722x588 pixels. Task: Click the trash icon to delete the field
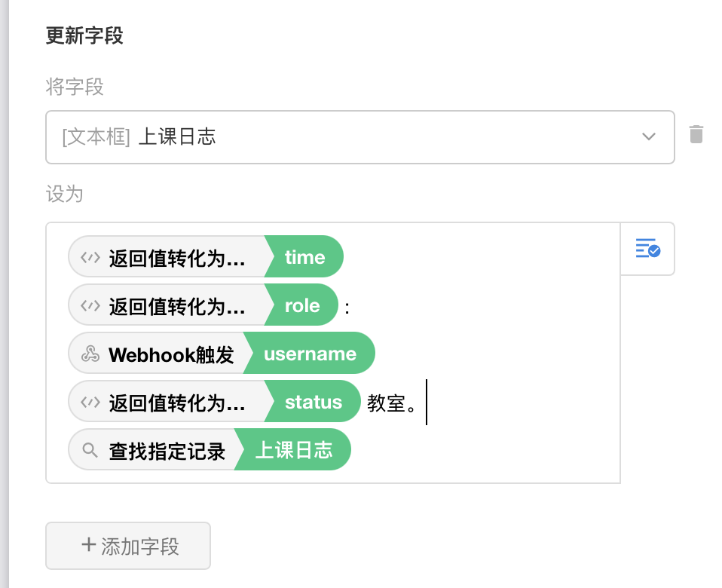click(696, 135)
